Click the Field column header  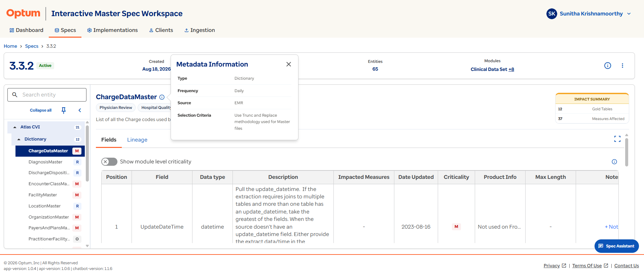click(x=162, y=177)
